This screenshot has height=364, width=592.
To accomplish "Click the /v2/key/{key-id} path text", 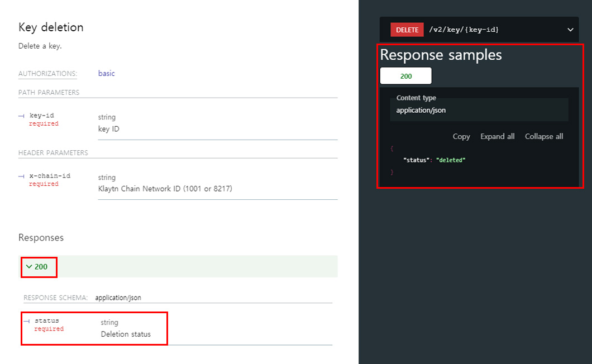I will click(464, 30).
